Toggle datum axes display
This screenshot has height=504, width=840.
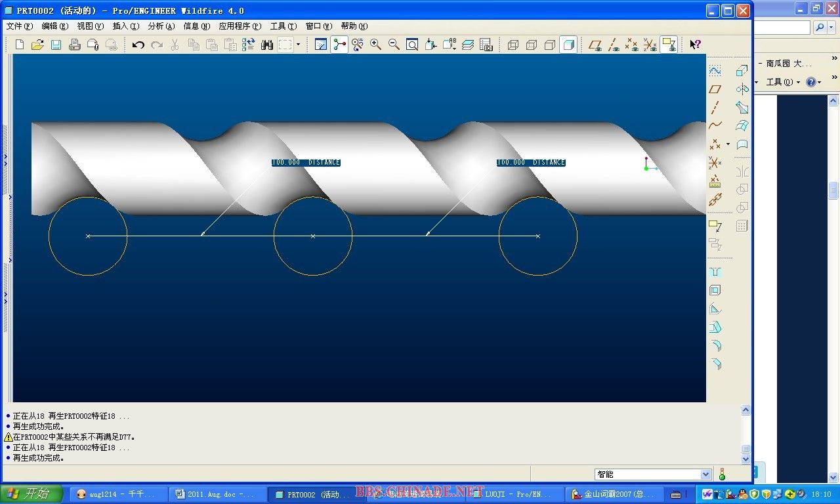[614, 45]
